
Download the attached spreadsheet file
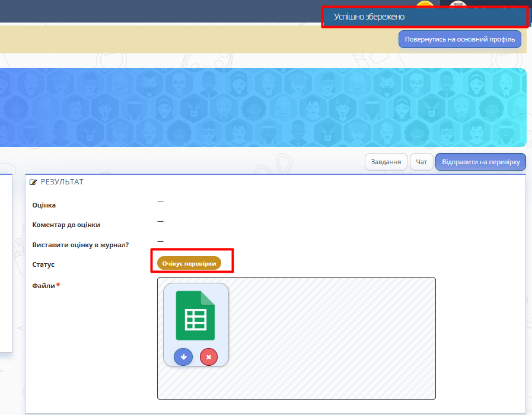(183, 357)
